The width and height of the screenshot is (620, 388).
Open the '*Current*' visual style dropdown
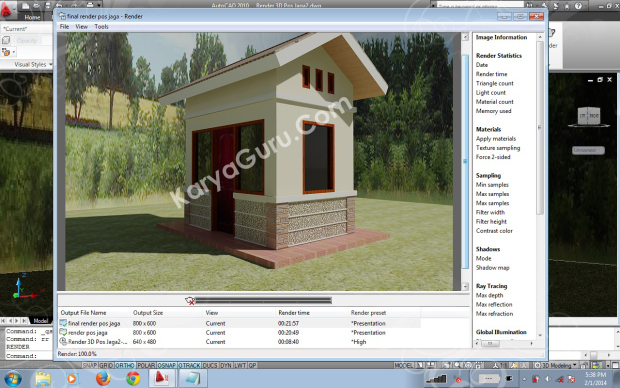tap(26, 29)
